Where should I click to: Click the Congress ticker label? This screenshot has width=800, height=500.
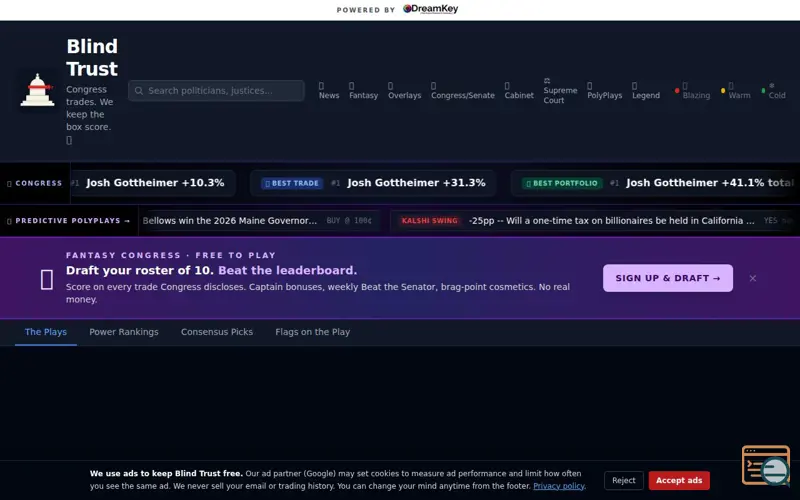(35, 183)
